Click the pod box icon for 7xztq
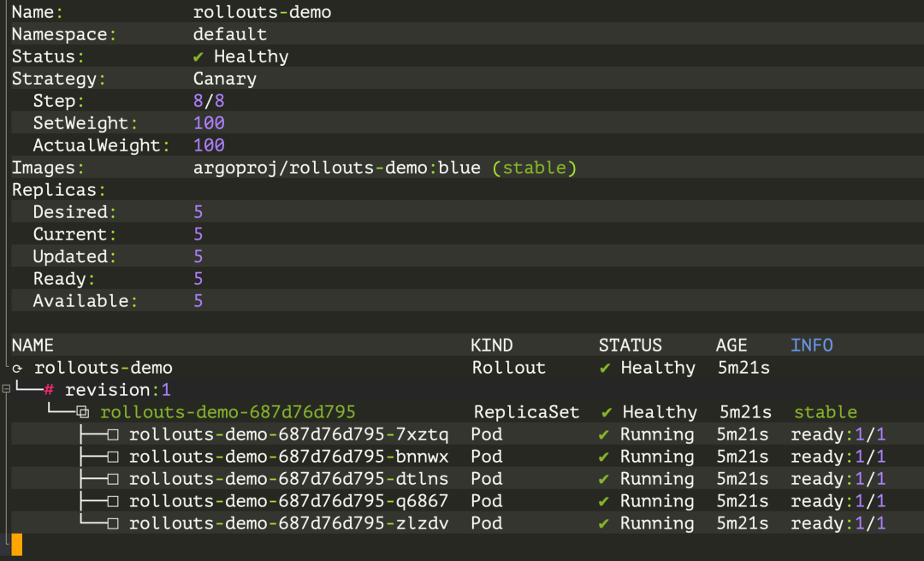Viewport: 924px width, 561px height. click(113, 435)
